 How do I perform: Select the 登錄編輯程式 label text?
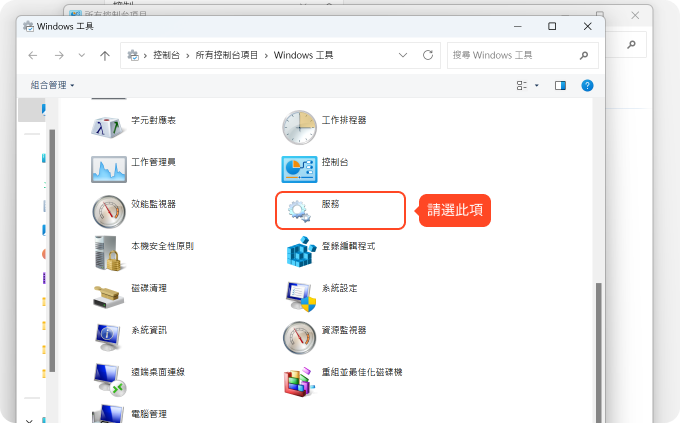click(x=348, y=246)
